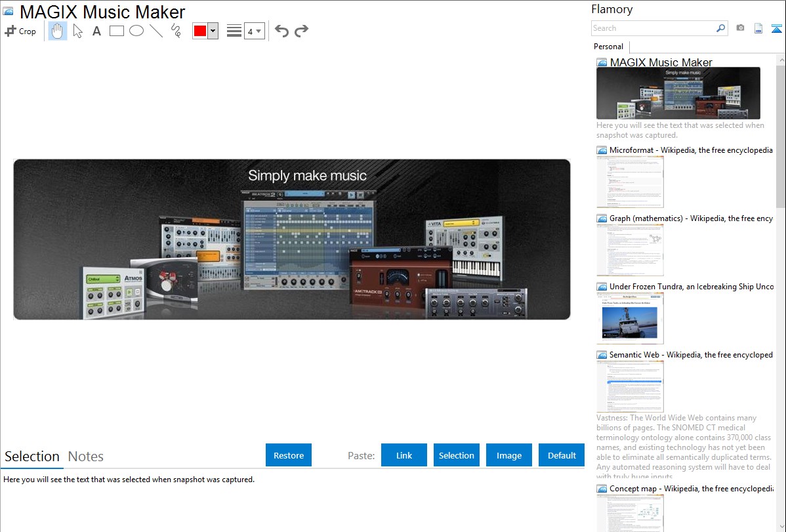786x532 pixels.
Task: Click the Image paste button
Action: pos(509,455)
